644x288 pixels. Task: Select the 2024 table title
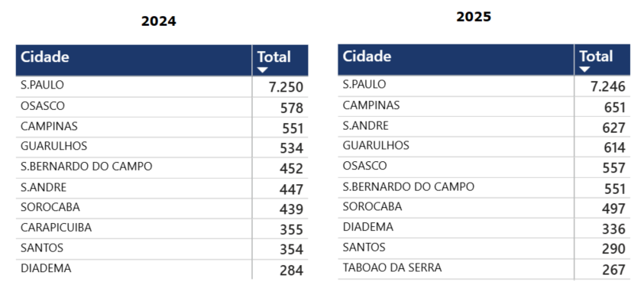(x=159, y=21)
